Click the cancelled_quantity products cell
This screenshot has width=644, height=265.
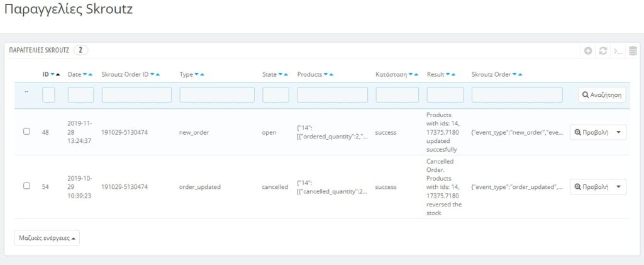coord(332,187)
